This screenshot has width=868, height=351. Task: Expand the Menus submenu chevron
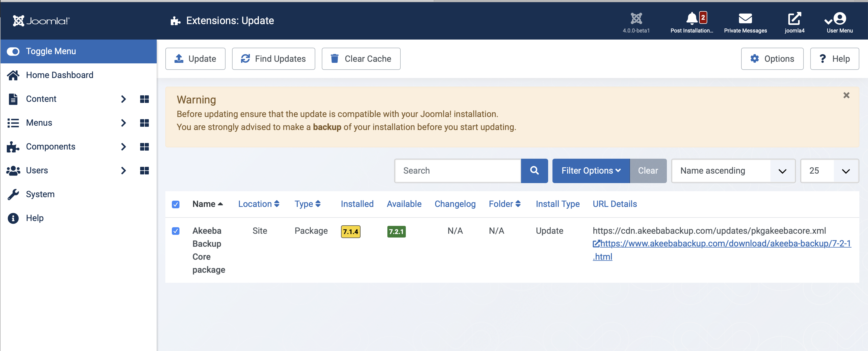click(123, 123)
